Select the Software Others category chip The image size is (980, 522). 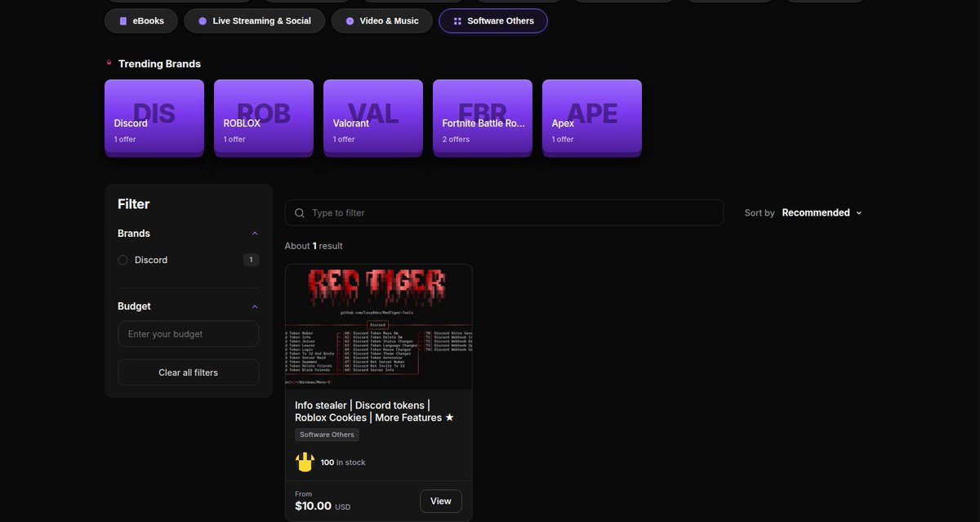(493, 21)
